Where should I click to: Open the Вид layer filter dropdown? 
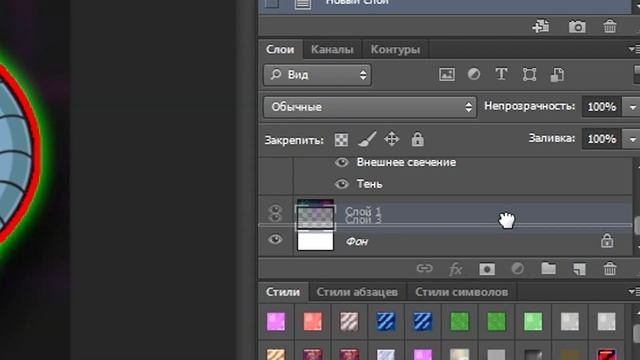(317, 75)
